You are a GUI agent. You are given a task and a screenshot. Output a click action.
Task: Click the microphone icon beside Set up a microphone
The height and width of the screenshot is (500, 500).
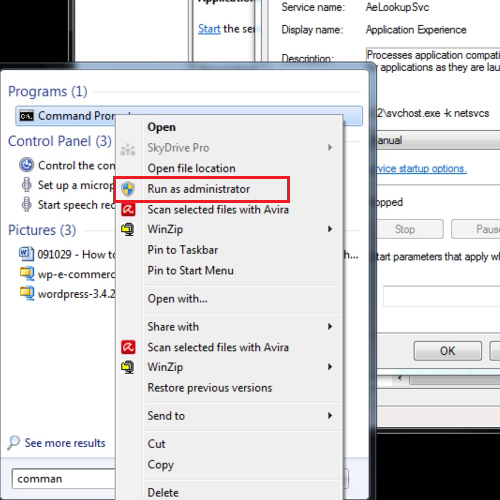point(27,184)
